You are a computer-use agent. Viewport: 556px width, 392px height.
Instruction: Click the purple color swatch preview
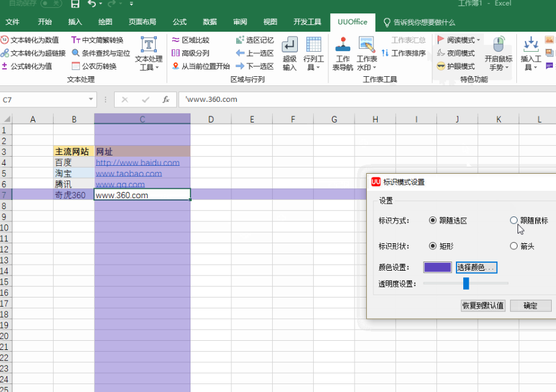438,268
